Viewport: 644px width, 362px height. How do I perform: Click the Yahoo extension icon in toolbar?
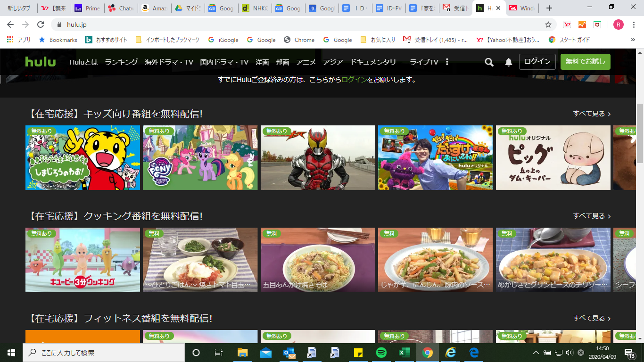[x=567, y=25]
